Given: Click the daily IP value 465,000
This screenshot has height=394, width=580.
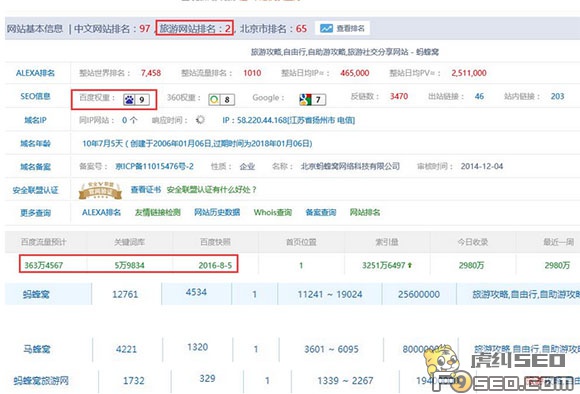Looking at the screenshot, I should click(x=355, y=73).
